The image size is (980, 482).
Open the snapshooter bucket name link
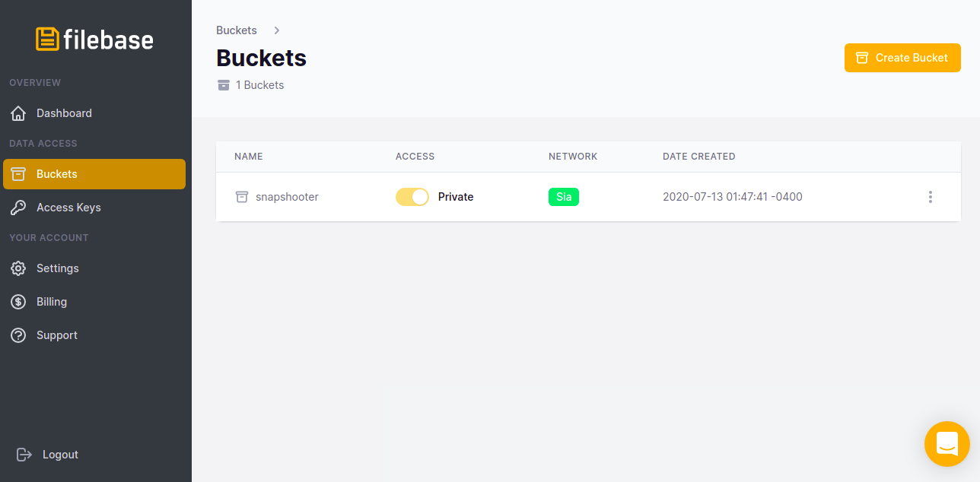coord(287,197)
